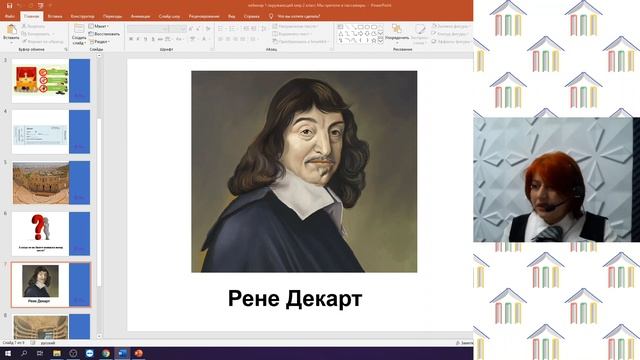Screen dimensions: 640x360
Task: Decrease font size with the smaller A icon
Action: coord(198,29)
